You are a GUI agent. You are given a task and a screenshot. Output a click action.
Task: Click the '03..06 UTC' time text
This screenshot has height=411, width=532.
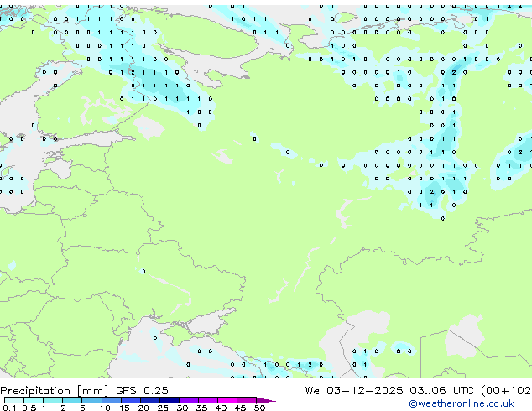pyautogui.click(x=441, y=391)
